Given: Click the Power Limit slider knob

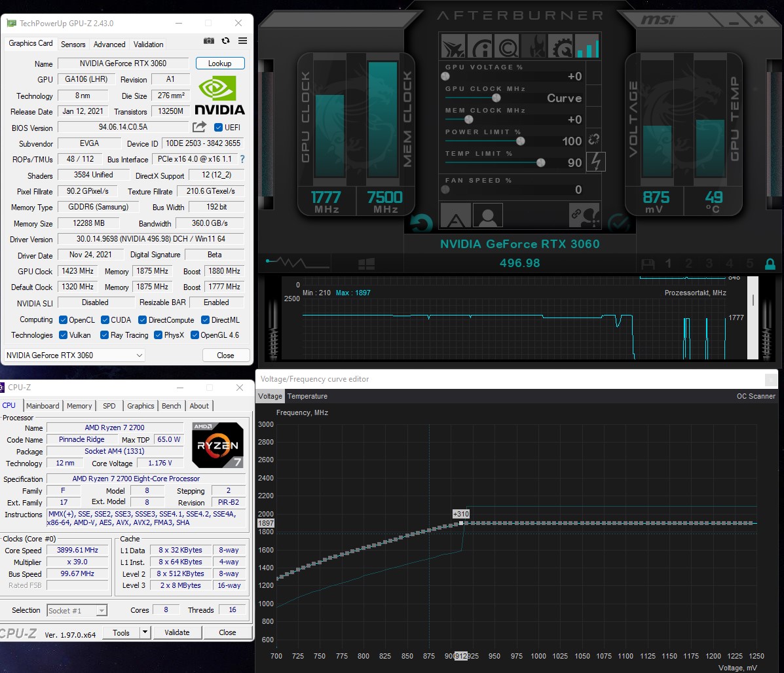Looking at the screenshot, I should point(521,141).
